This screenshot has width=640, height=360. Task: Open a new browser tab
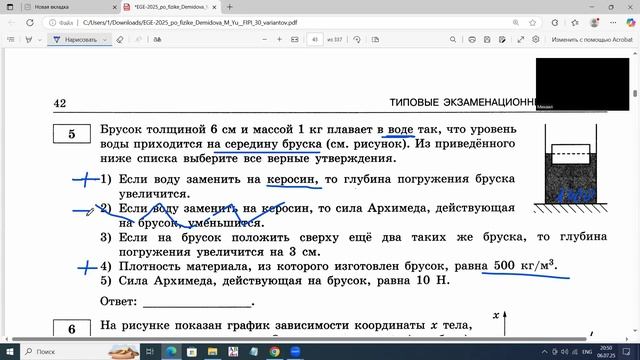point(229,7)
